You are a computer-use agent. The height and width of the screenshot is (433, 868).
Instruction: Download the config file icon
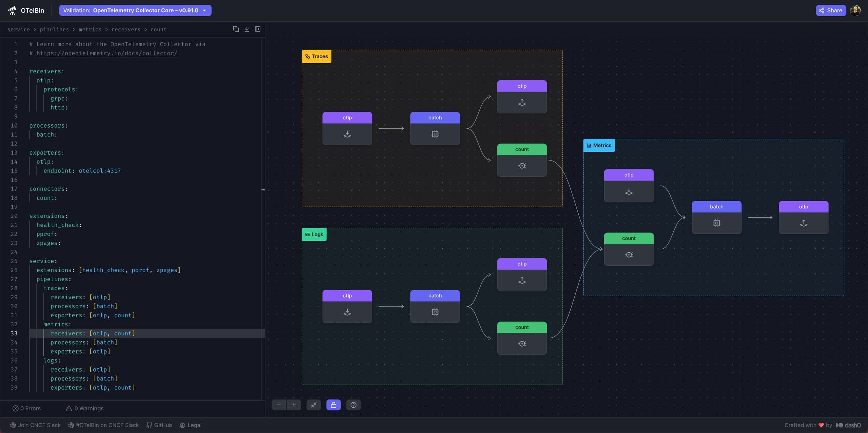click(247, 29)
